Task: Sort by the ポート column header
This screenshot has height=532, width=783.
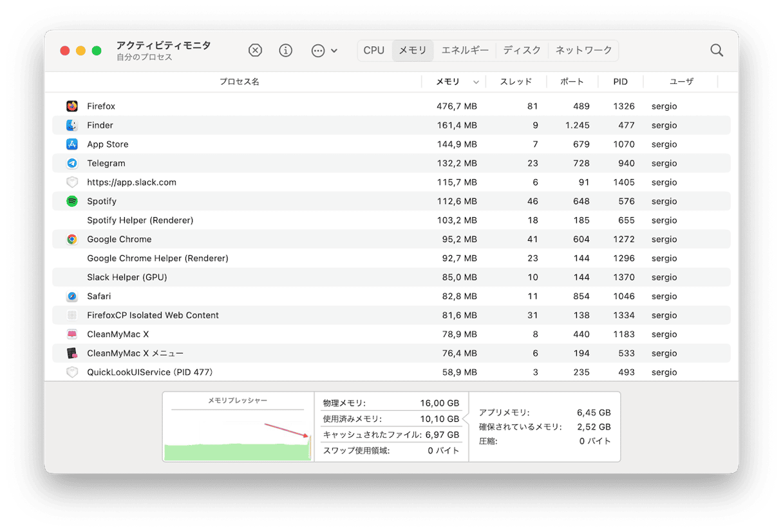Action: [572, 82]
